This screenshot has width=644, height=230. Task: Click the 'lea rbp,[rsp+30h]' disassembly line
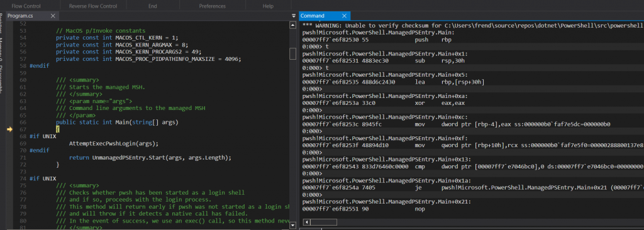[393, 82]
